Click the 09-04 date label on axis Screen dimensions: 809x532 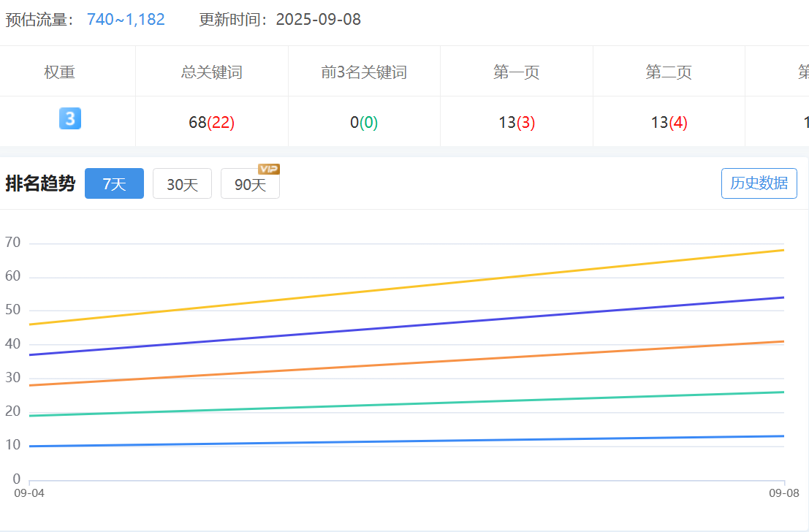29,493
